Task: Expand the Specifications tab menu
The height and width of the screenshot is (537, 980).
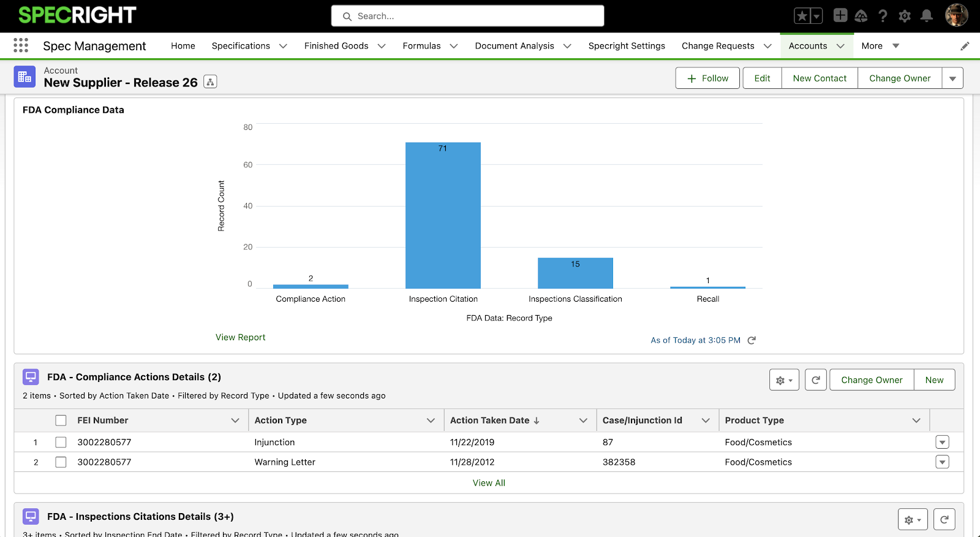Action: [x=283, y=46]
